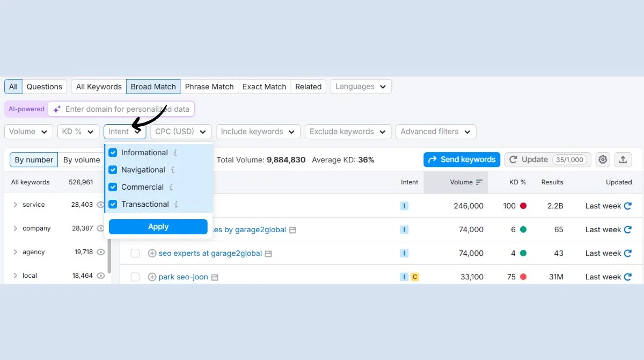Select the park seo-joon row checkbox
Screen dimensions: 644x360
[x=135, y=277]
